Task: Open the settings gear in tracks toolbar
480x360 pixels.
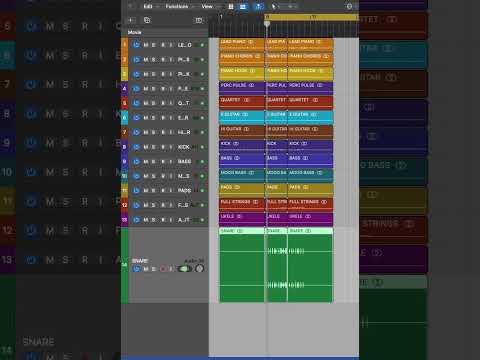Action: [349, 6]
